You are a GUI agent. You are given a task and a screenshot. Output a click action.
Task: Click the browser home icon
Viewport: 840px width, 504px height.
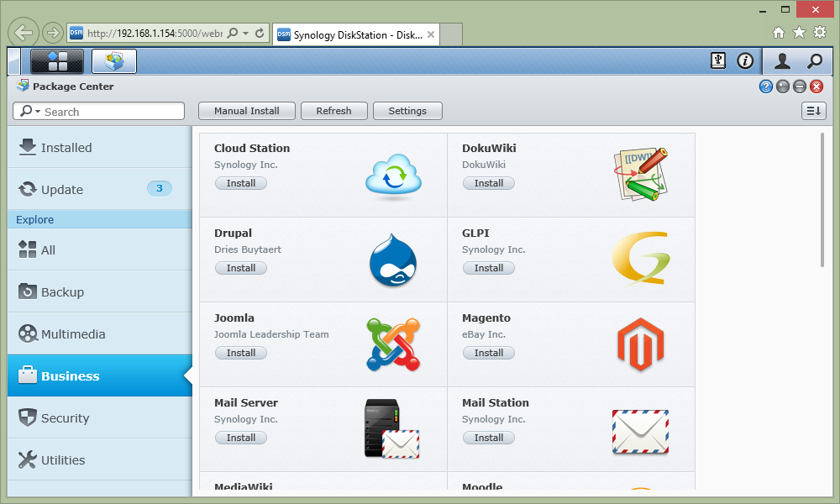(779, 33)
